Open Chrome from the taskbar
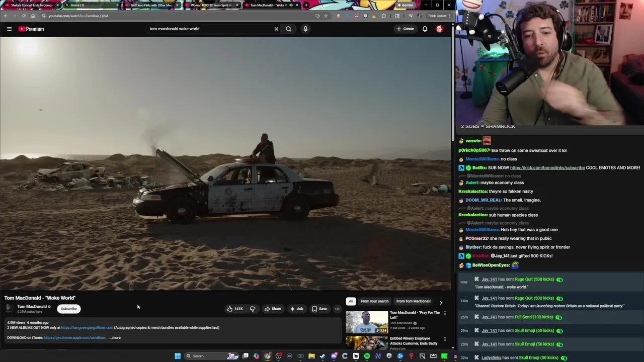The height and width of the screenshot is (362, 644). (267, 356)
